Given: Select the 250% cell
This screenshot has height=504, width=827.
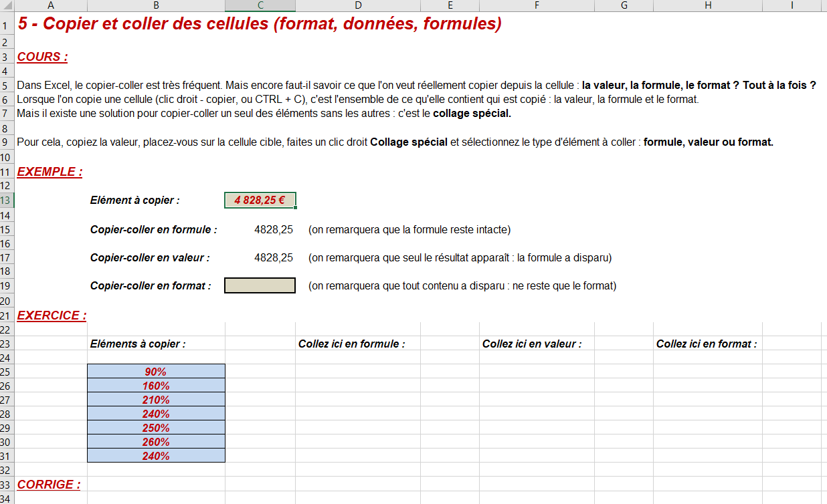Looking at the screenshot, I should [x=156, y=428].
